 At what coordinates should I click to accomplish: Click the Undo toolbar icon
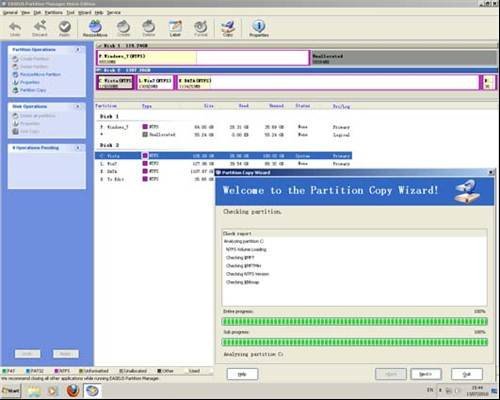15,28
